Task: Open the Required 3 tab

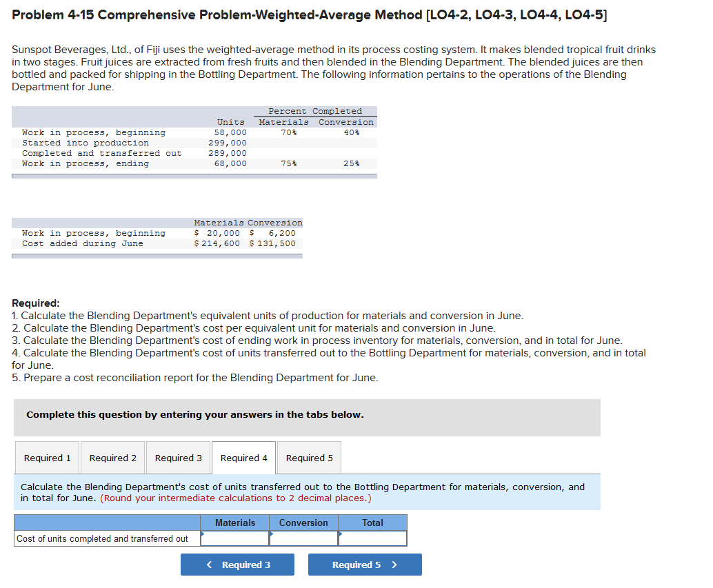Action: coord(178,457)
